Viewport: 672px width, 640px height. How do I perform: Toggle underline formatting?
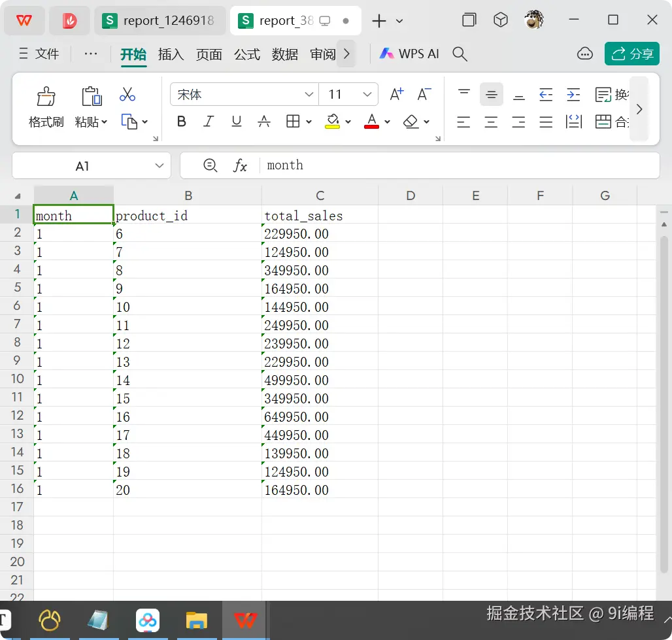(236, 122)
